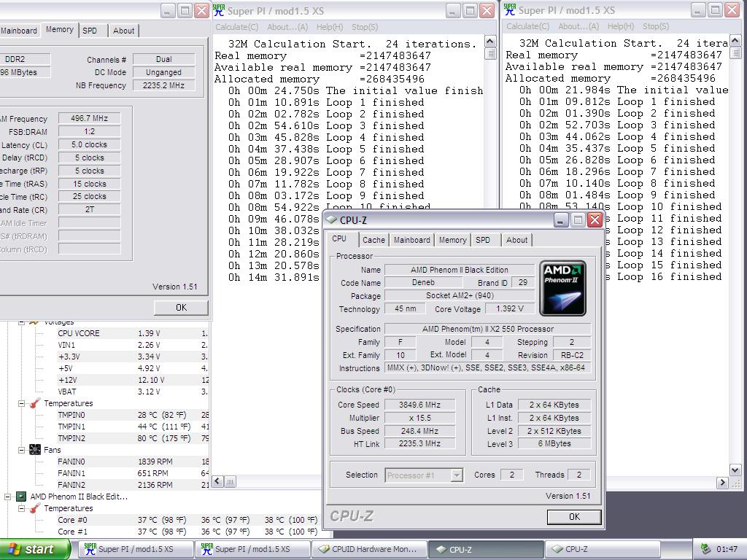The width and height of the screenshot is (747, 560).
Task: Switch to the Cache tab in CPU-Z
Action: 373,240
